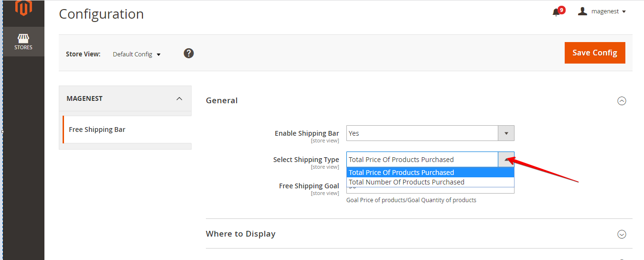Image resolution: width=644 pixels, height=260 pixels.
Task: Click the store view help question mark
Action: coord(189,54)
